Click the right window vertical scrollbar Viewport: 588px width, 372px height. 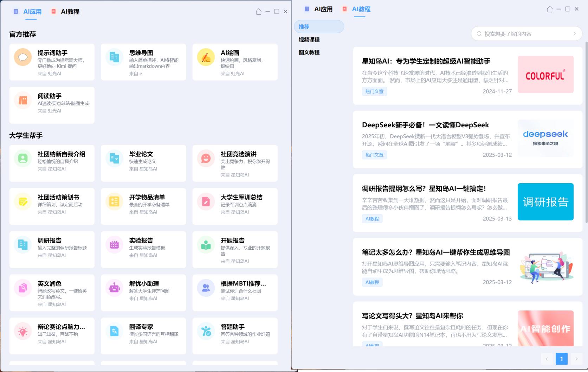586,132
